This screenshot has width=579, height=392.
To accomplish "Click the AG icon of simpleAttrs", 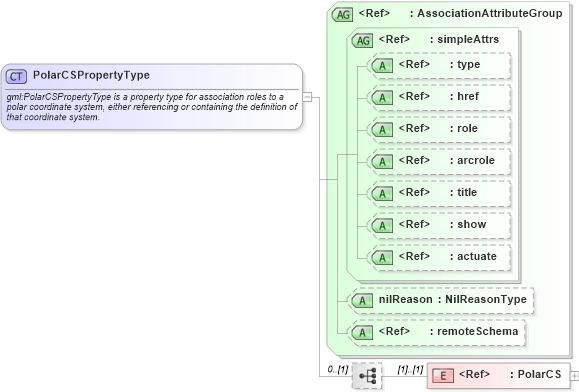I will tap(363, 41).
